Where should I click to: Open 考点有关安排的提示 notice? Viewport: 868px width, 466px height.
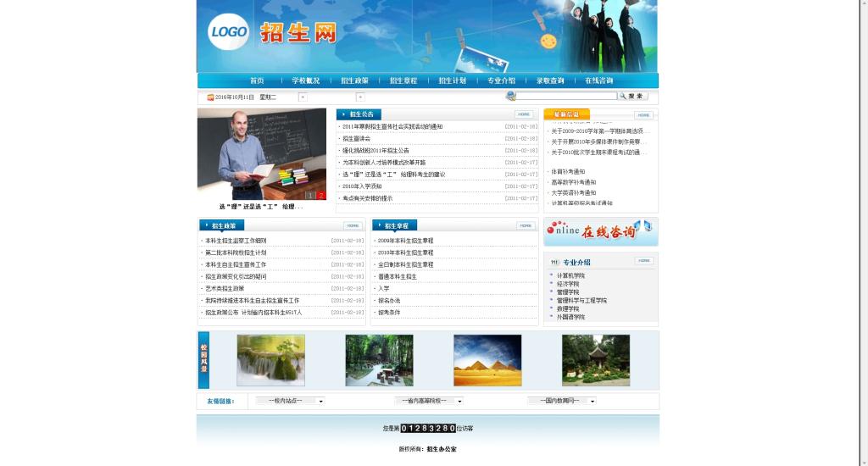pyautogui.click(x=368, y=199)
